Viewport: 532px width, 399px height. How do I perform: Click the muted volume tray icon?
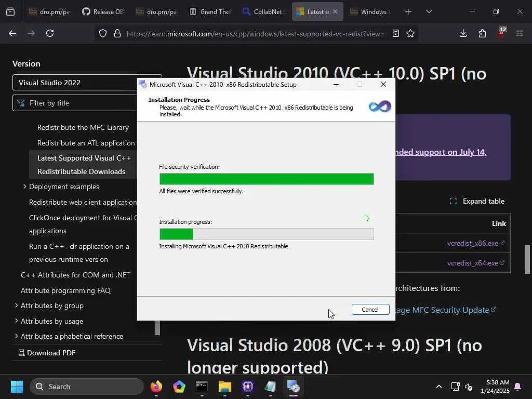469,387
